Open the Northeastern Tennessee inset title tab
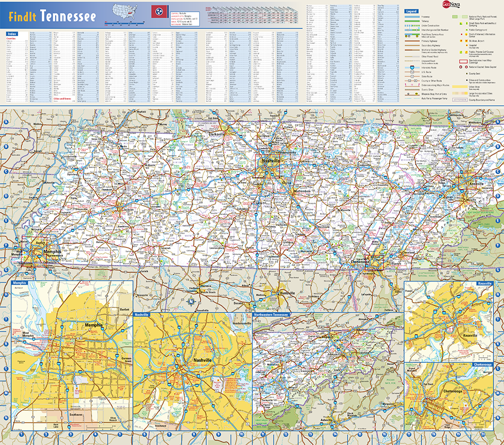 pos(271,314)
